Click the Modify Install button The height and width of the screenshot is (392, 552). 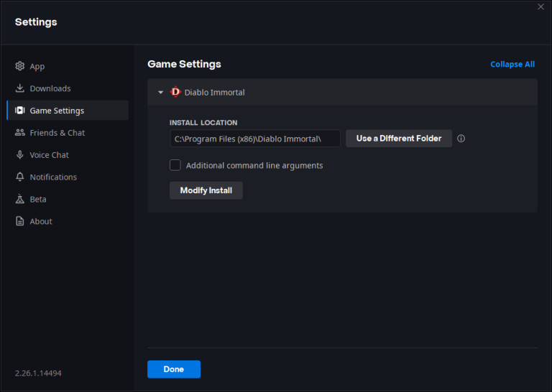206,190
